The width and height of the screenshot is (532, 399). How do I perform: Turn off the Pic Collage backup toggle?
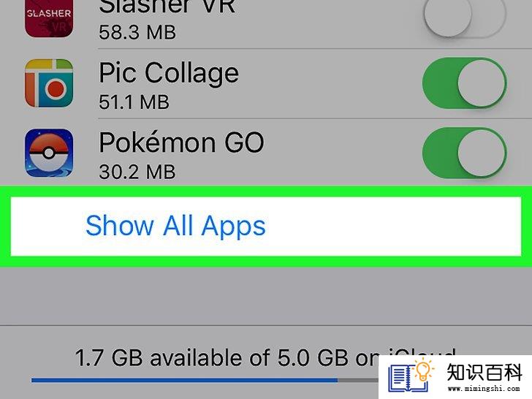[465, 83]
